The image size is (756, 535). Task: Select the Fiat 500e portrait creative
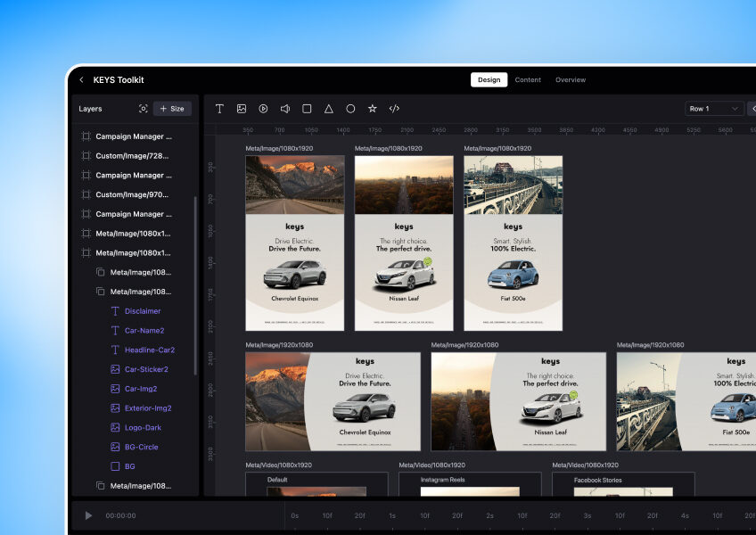coord(513,243)
